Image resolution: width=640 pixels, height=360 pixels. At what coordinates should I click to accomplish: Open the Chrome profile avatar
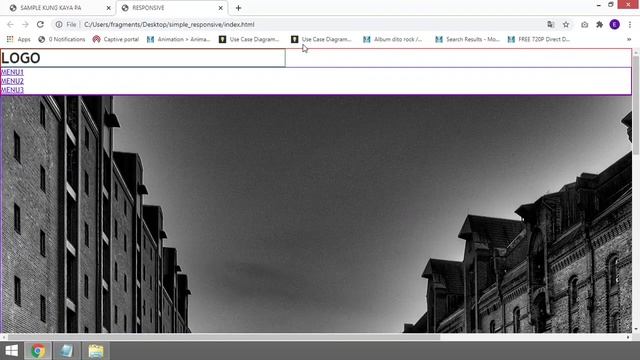(x=615, y=24)
